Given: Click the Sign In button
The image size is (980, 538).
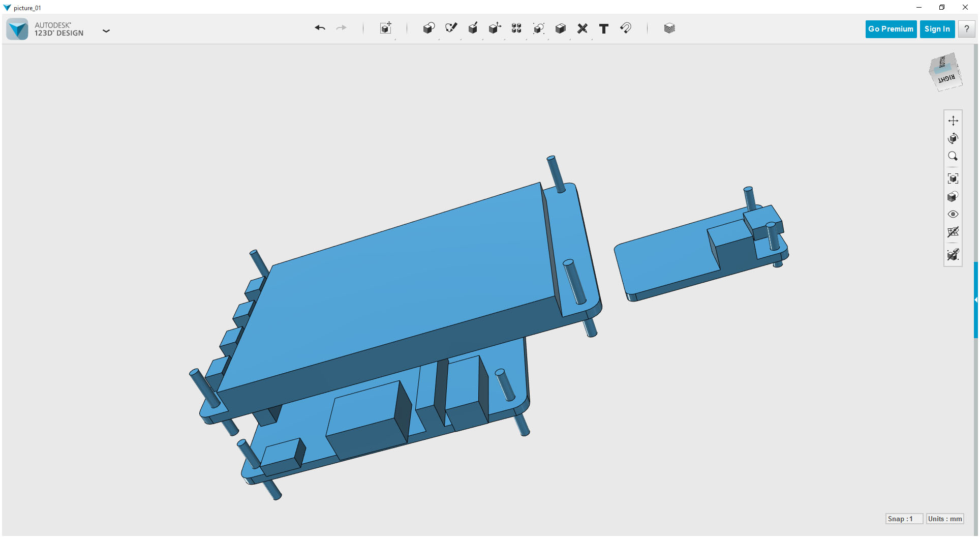Looking at the screenshot, I should pos(937,29).
